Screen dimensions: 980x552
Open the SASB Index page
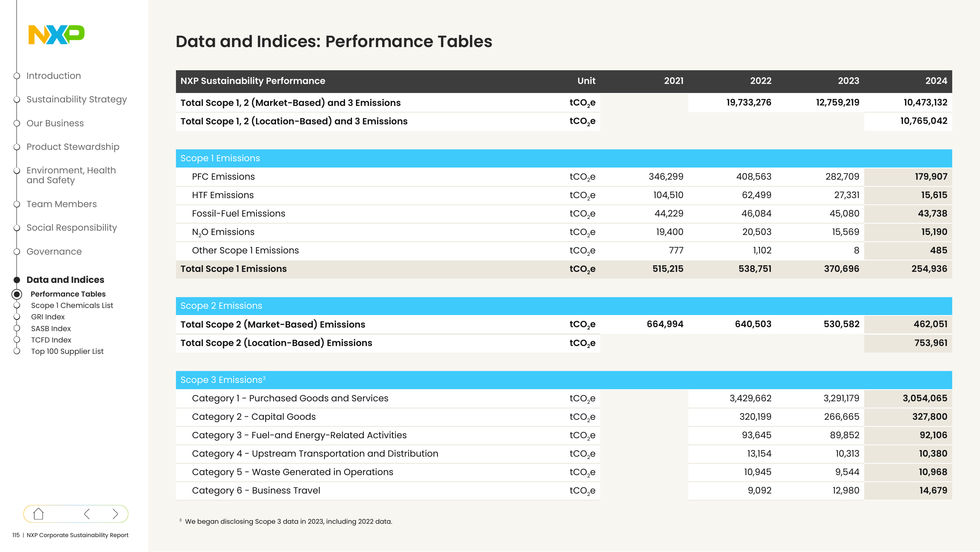tap(51, 328)
